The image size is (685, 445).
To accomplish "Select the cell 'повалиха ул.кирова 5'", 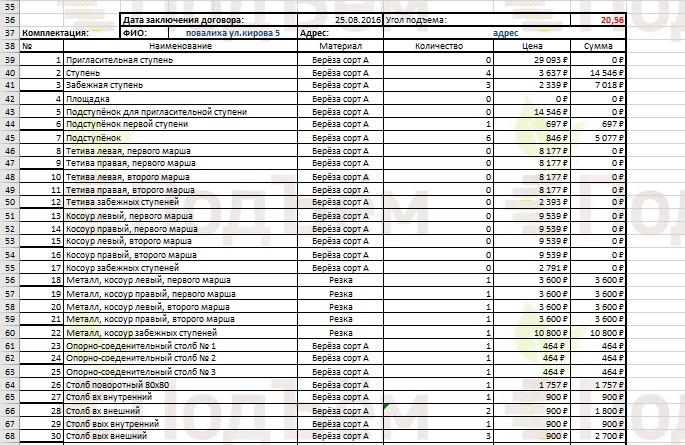I will click(233, 33).
